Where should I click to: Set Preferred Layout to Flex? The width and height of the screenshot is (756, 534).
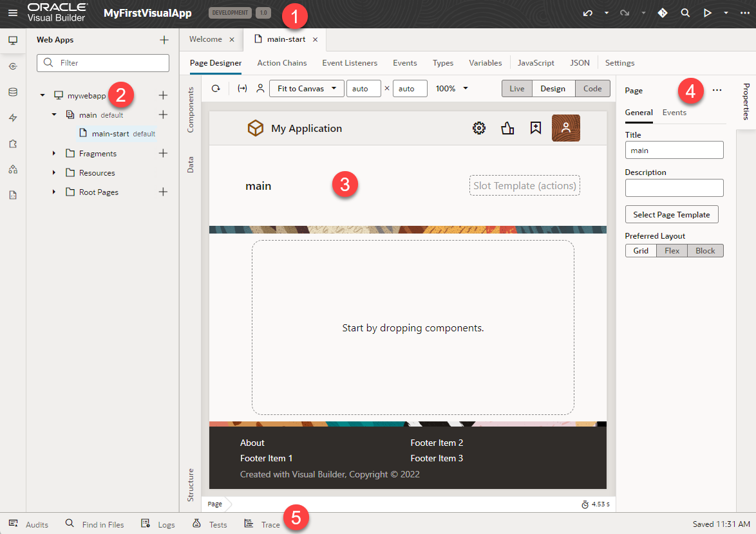(x=672, y=250)
